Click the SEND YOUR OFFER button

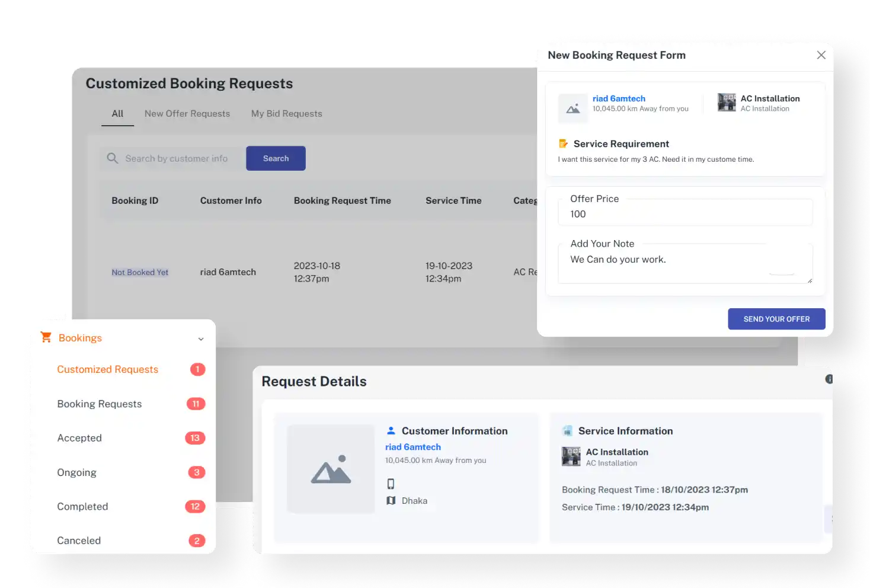(776, 319)
